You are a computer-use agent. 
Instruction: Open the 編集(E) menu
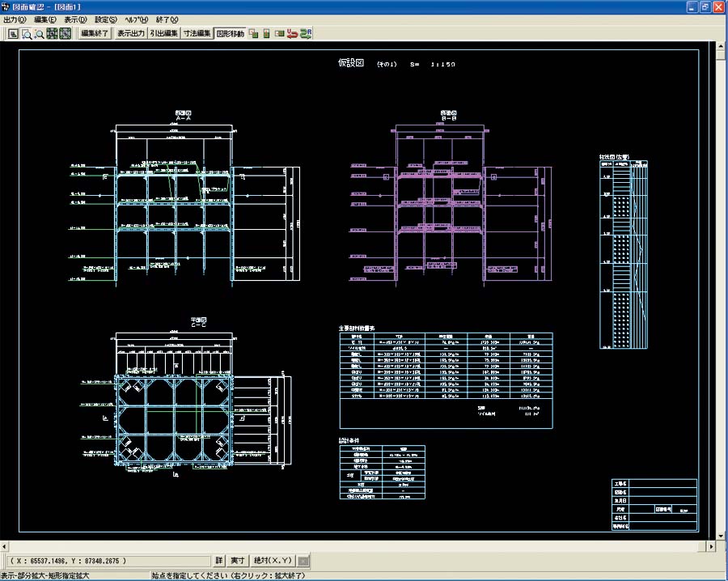pos(45,19)
